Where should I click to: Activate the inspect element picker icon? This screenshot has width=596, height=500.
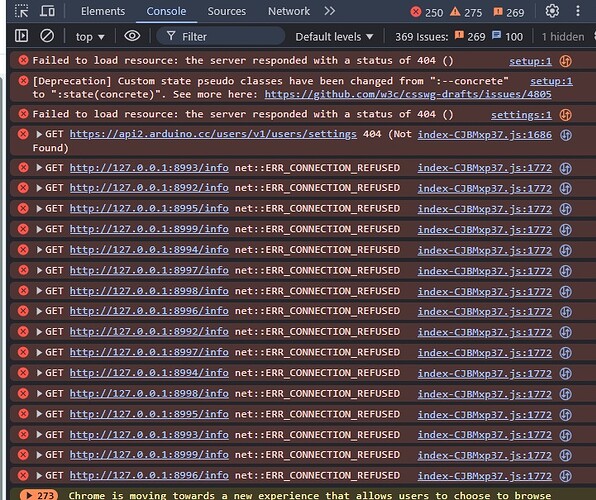click(21, 11)
